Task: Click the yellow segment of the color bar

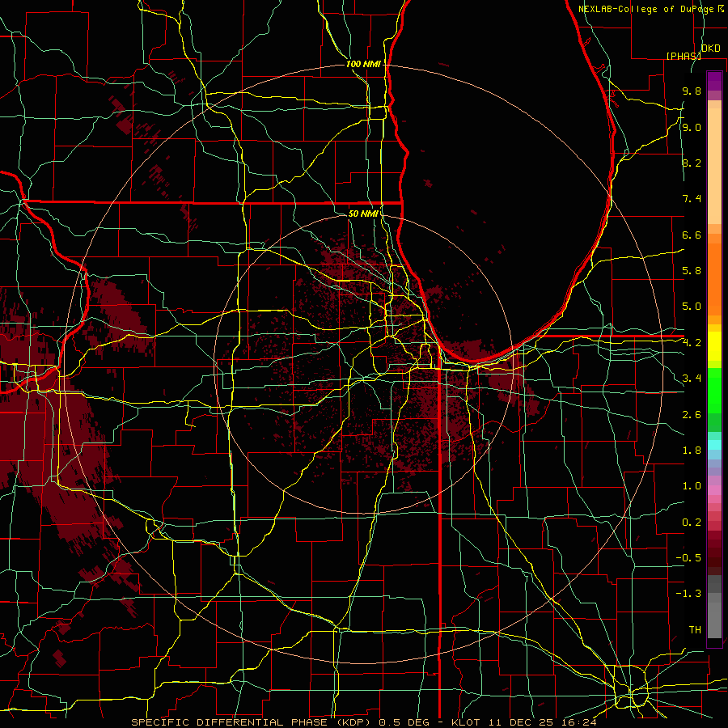Action: (x=714, y=346)
